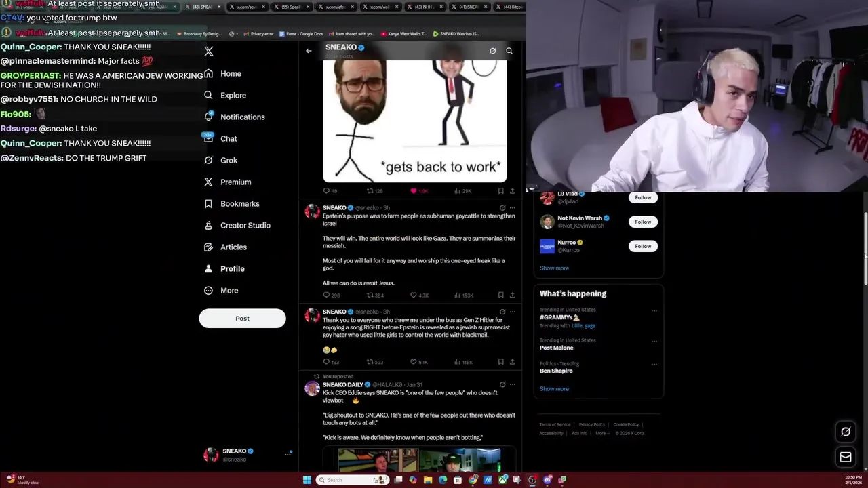868x488 pixels.
Task: Share the Gen Z Hitler post
Action: pyautogui.click(x=512, y=362)
